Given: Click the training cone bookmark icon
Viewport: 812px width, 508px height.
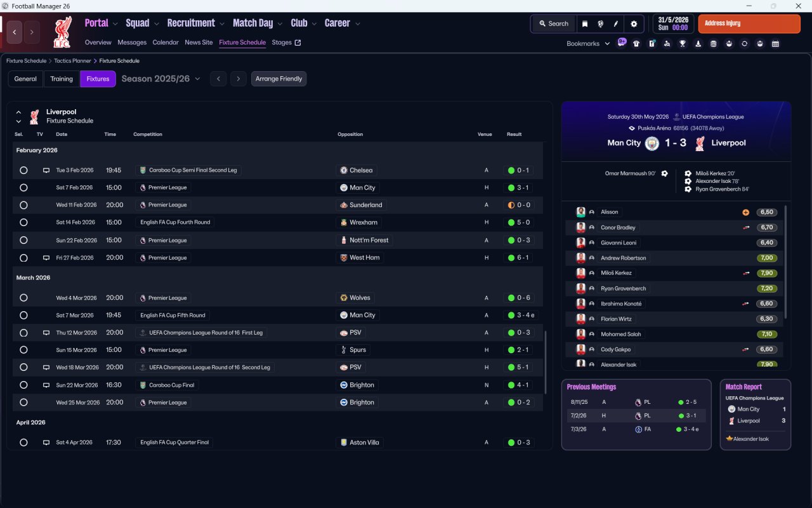Looking at the screenshot, I should coord(698,44).
